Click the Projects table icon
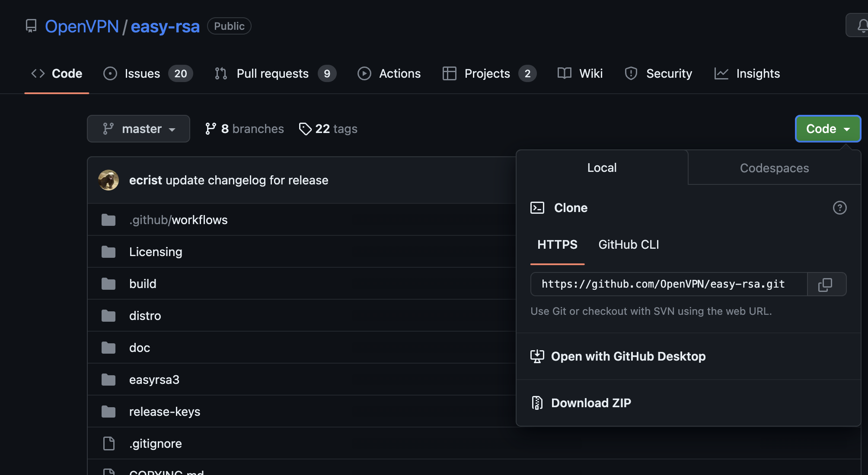868x475 pixels. coord(449,73)
